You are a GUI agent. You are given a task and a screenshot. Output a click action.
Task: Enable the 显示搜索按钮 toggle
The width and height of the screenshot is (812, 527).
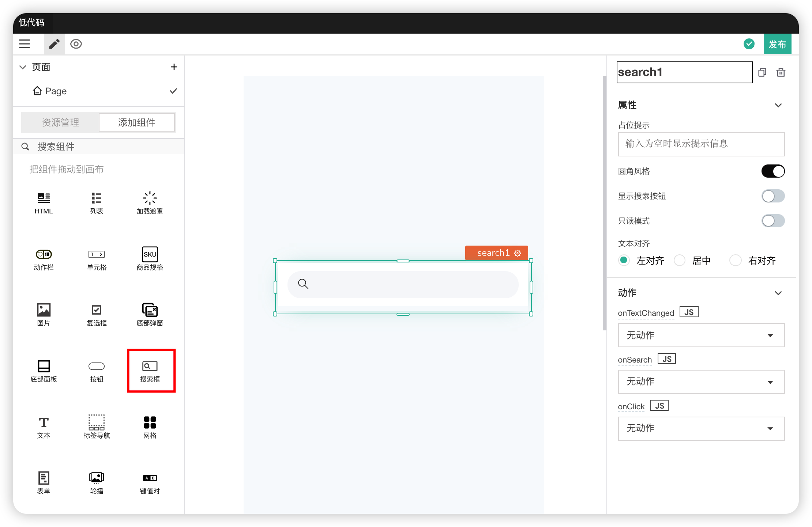[x=772, y=196]
